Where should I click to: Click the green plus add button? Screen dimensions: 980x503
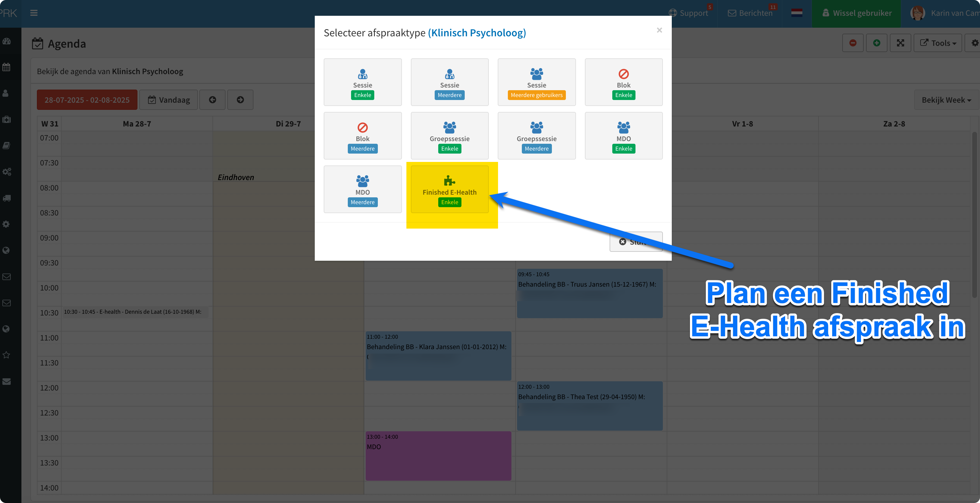click(x=876, y=43)
